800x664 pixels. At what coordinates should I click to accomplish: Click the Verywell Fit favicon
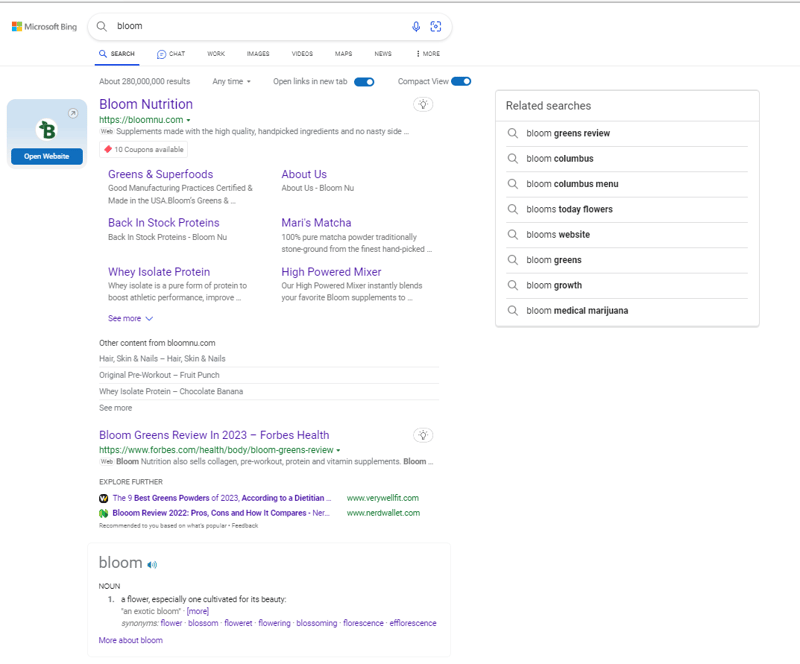pyautogui.click(x=104, y=498)
